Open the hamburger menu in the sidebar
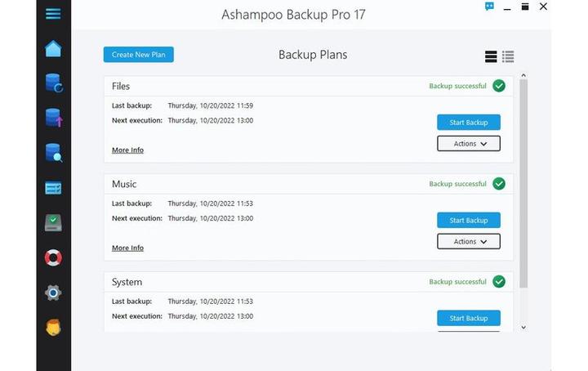 click(x=53, y=15)
